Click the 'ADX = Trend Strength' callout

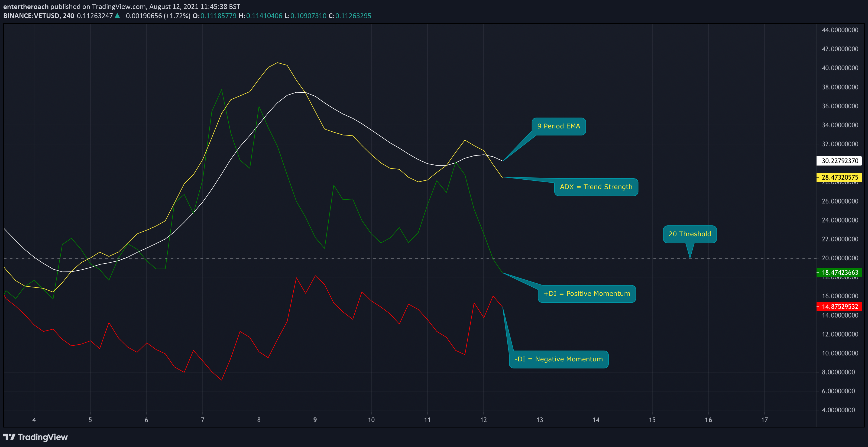click(x=596, y=187)
